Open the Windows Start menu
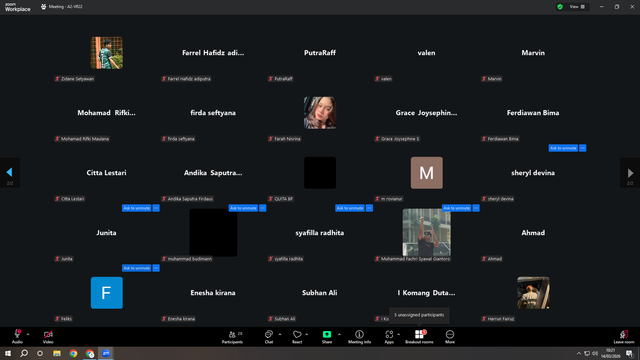Image resolution: width=640 pixels, height=360 pixels. pos(8,353)
